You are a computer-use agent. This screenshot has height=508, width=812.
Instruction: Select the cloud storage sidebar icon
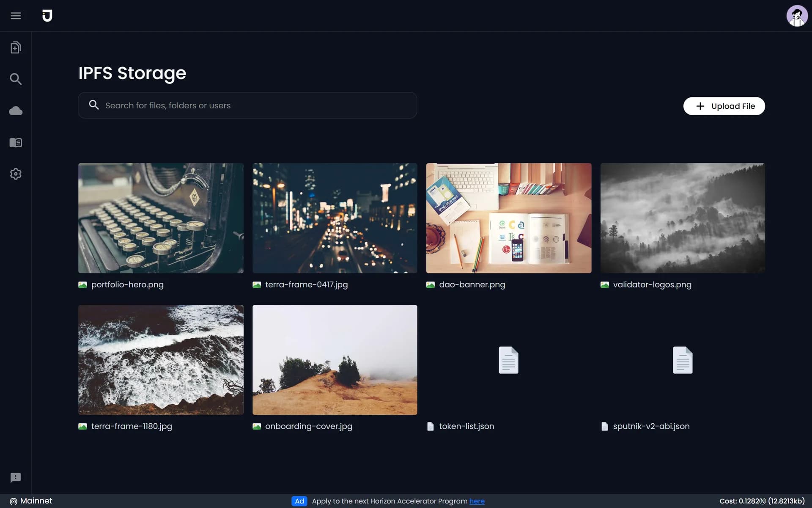16,111
